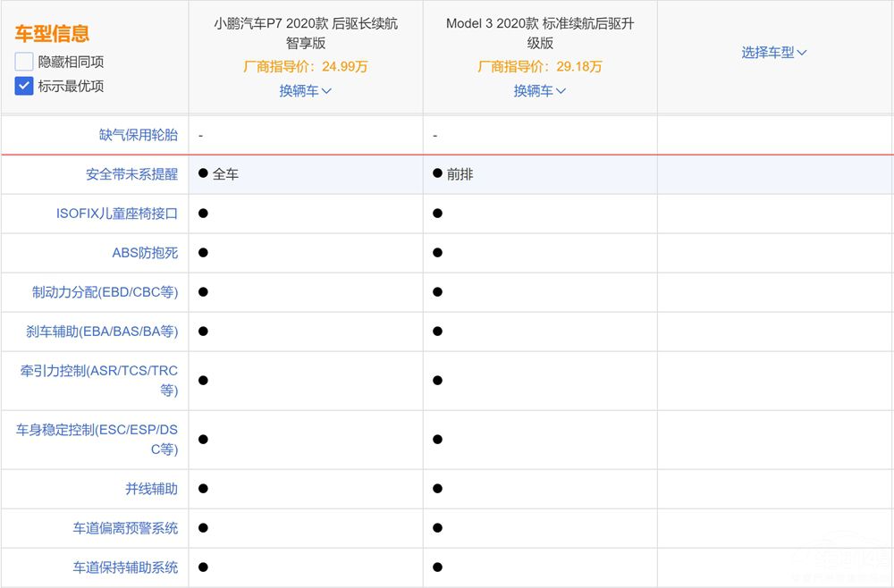Viewport: 894px width, 588px height.
Task: Click 厂商指导价: 24.99万 price text
Action: pyautogui.click(x=306, y=67)
